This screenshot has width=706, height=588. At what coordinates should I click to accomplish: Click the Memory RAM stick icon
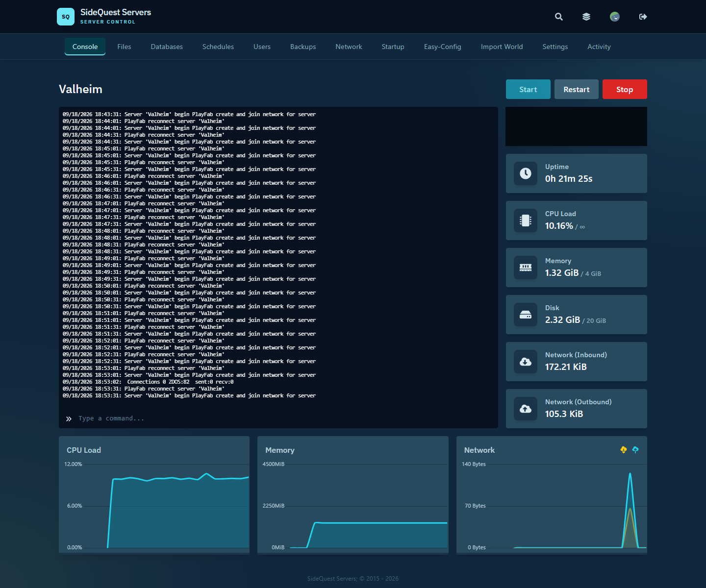(x=526, y=268)
